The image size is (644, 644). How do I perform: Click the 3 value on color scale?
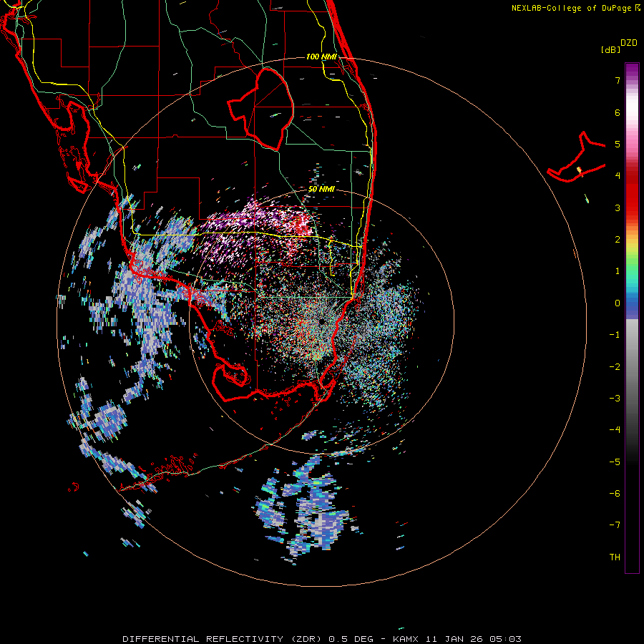pos(618,208)
